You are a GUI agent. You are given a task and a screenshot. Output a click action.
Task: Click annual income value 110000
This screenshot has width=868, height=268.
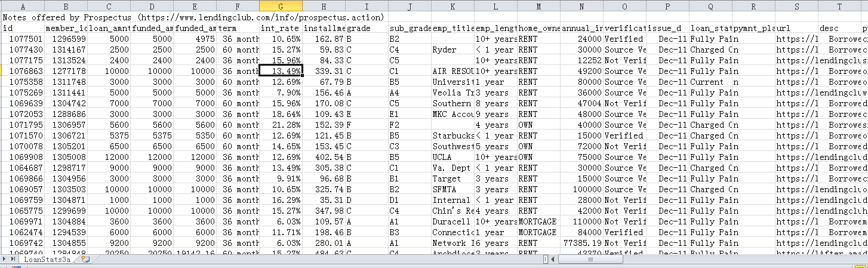pyautogui.click(x=581, y=221)
